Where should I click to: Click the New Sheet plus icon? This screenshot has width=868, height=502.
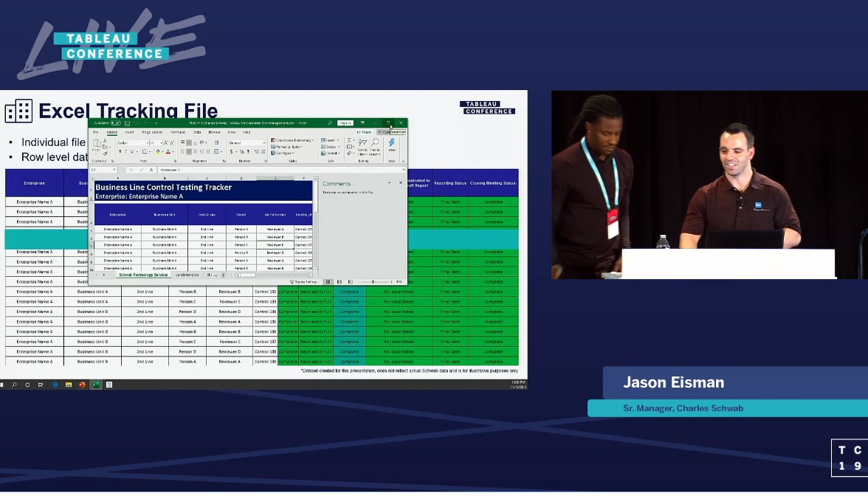(x=224, y=275)
